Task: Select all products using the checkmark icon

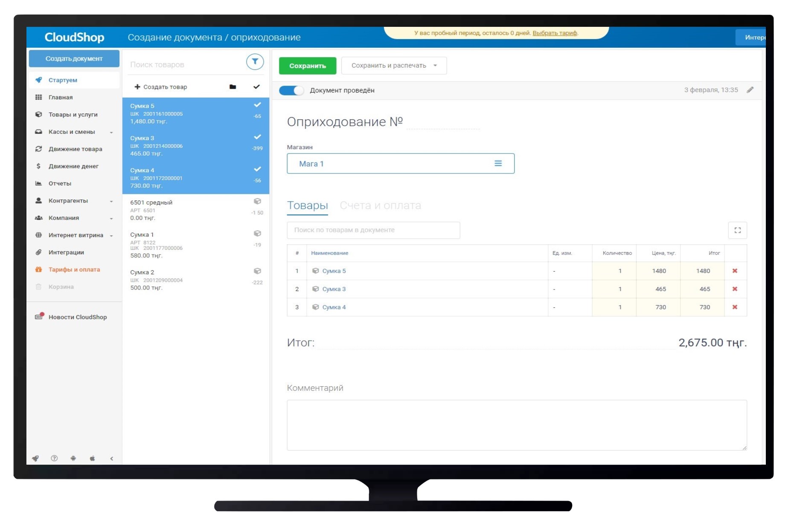Action: pos(256,87)
